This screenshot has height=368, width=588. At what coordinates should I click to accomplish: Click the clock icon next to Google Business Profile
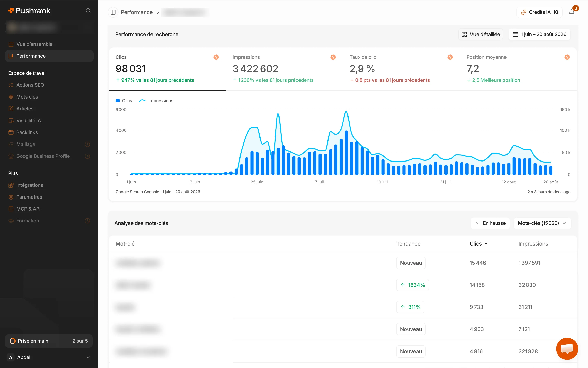click(87, 156)
